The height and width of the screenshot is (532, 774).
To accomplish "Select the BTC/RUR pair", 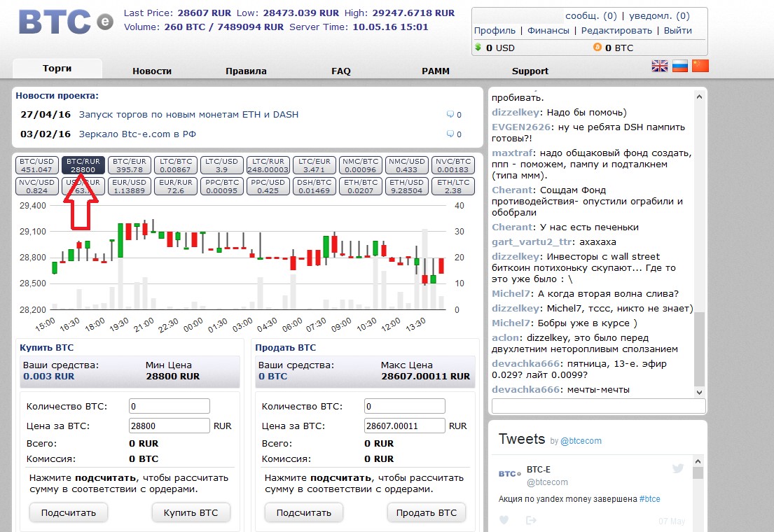I will coord(83,165).
